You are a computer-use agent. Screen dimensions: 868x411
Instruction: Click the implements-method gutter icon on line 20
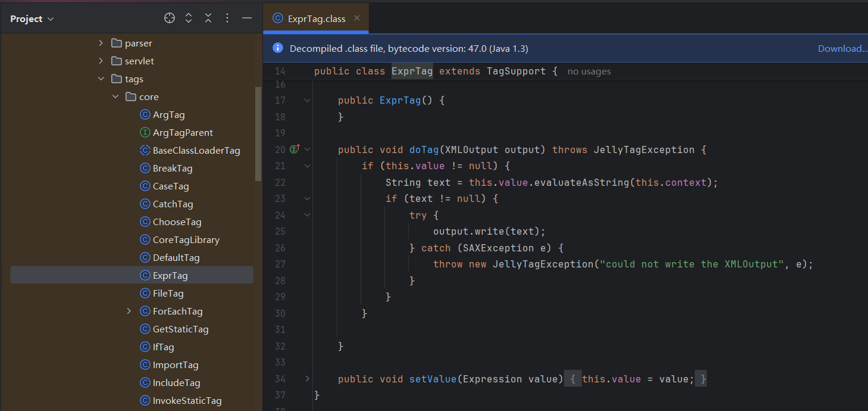click(294, 150)
